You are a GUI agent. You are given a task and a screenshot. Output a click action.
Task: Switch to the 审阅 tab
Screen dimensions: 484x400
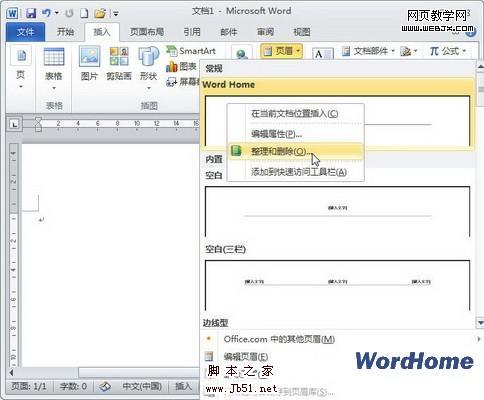(x=265, y=32)
